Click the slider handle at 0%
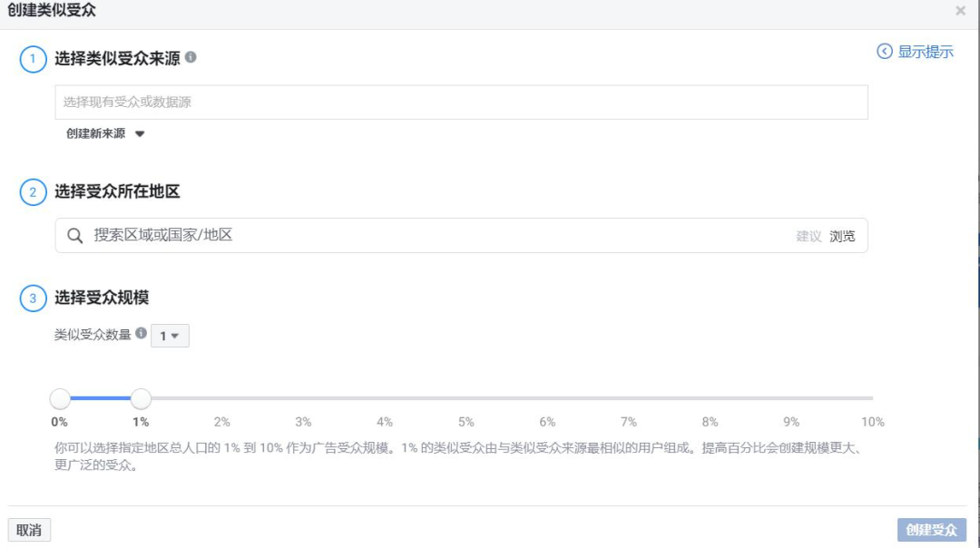The image size is (980, 548). click(x=60, y=398)
